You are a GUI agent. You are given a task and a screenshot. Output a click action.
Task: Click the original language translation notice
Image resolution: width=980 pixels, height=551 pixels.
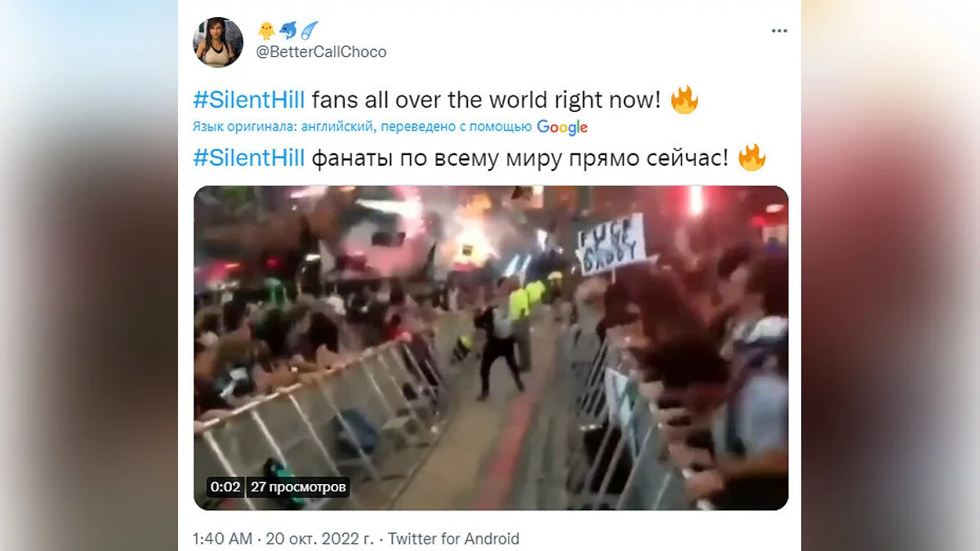click(363, 127)
